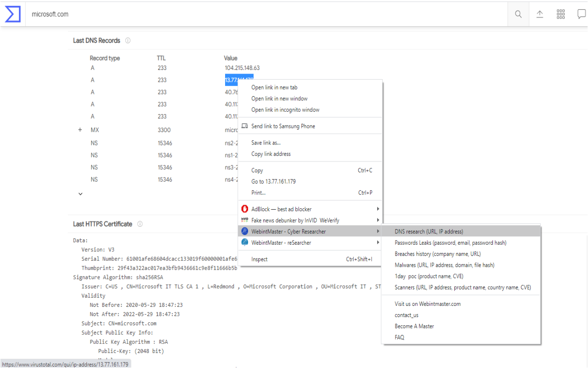Click IP link 104.215.148.63

(242, 68)
